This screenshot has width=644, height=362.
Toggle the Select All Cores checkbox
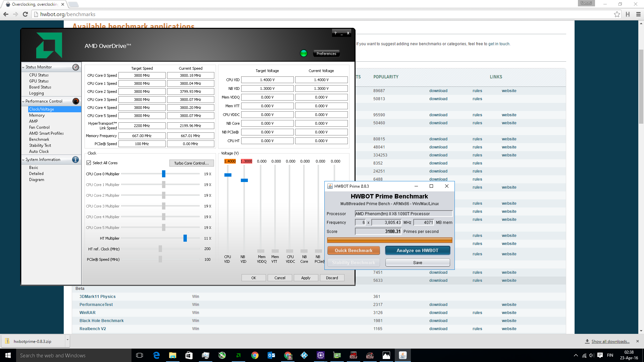(89, 163)
